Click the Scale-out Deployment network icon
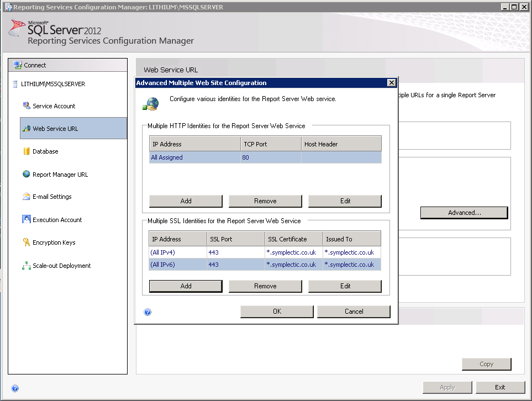The image size is (532, 401). (x=26, y=266)
